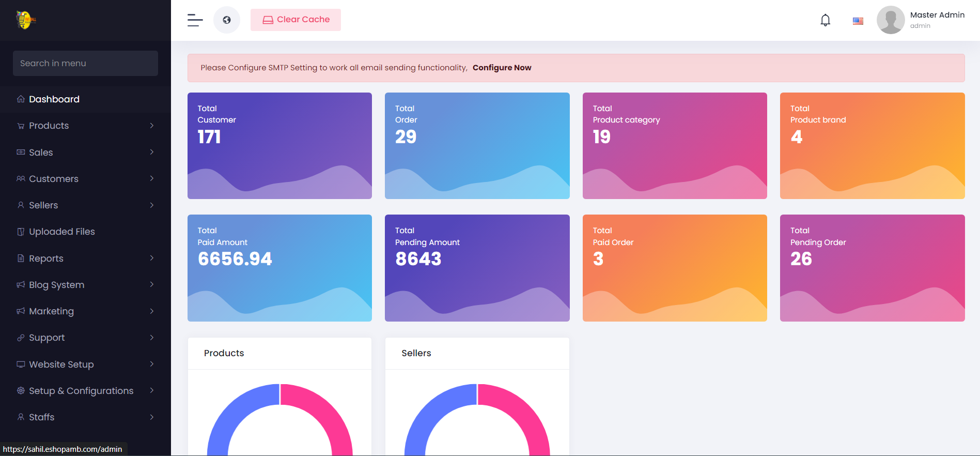This screenshot has height=456, width=980.
Task: Expand the Sales submenu arrow
Action: (x=152, y=152)
